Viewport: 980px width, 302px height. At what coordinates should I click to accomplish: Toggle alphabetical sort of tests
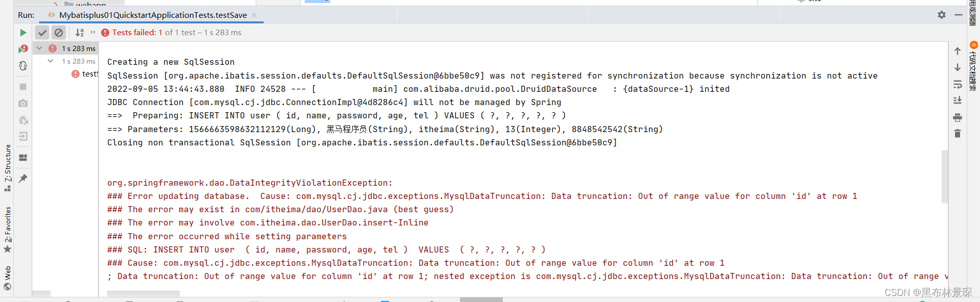pyautogui.click(x=80, y=33)
